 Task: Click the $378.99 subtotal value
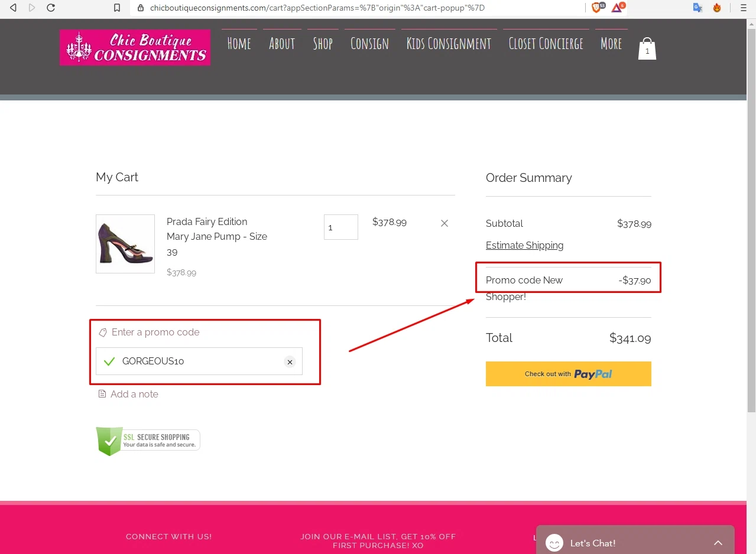click(x=634, y=224)
